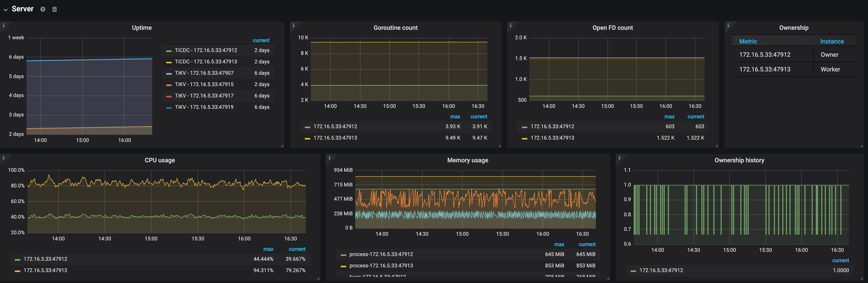Open the Ownership history panel title menu

(x=739, y=160)
